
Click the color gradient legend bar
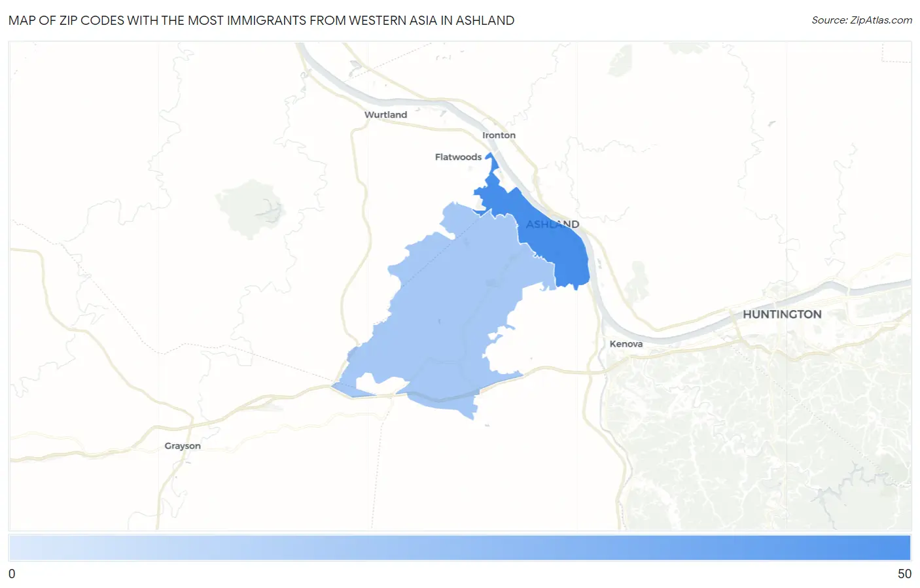459,548
